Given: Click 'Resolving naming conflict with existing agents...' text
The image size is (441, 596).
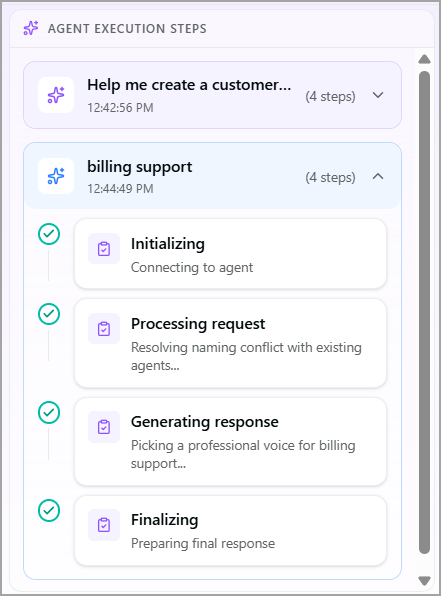Looking at the screenshot, I should pos(246,357).
